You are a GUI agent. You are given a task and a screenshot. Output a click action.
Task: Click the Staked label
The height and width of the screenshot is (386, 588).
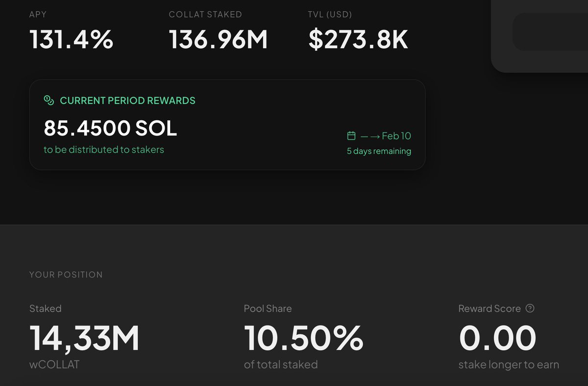46,309
